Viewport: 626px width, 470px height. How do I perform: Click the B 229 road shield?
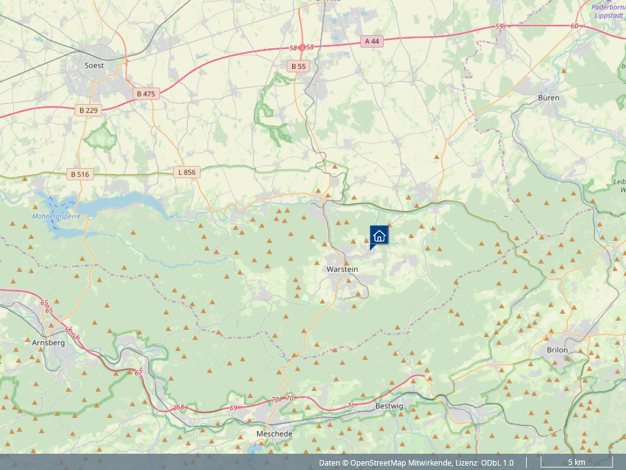click(89, 110)
